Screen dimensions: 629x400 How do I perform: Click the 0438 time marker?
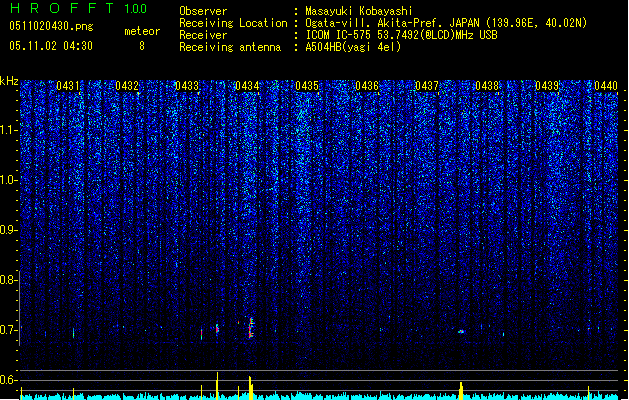click(x=487, y=86)
